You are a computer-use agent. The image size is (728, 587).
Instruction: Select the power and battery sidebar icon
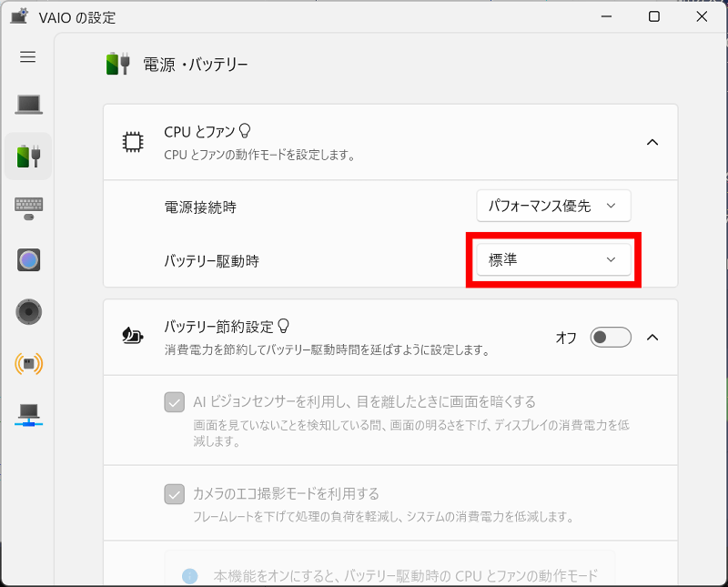click(28, 156)
